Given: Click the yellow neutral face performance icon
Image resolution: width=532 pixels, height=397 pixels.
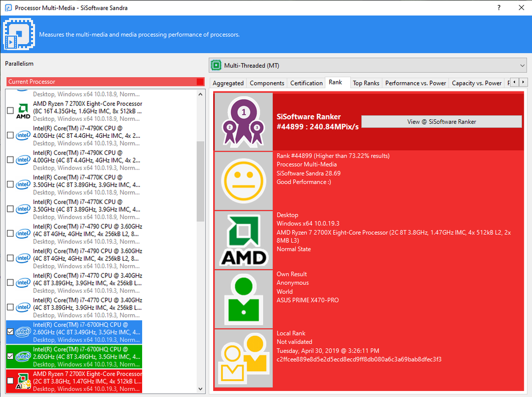Looking at the screenshot, I should pos(243,181).
